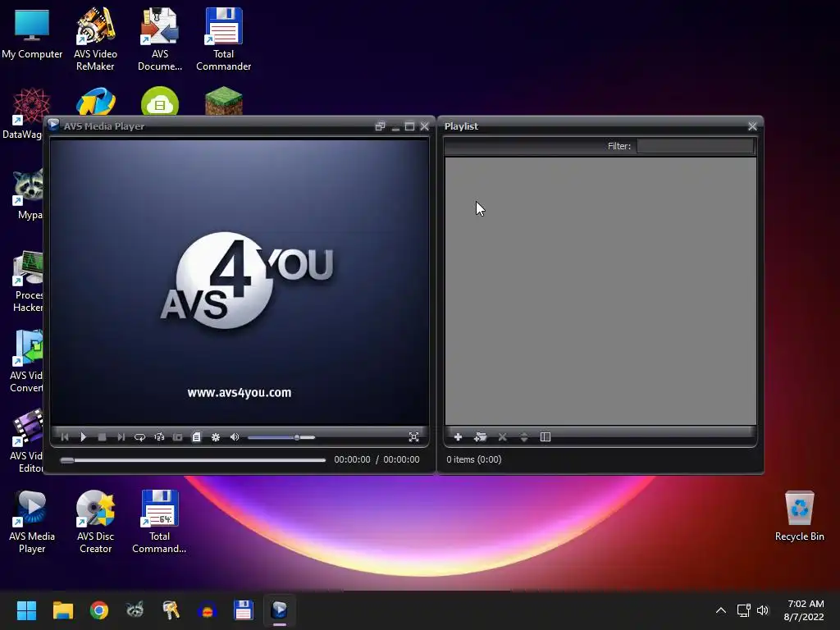Toggle the shuffle/order 123 icon

click(x=159, y=437)
